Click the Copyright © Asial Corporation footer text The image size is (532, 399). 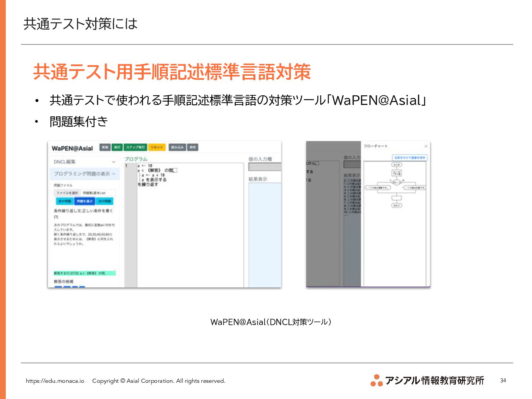[159, 381]
